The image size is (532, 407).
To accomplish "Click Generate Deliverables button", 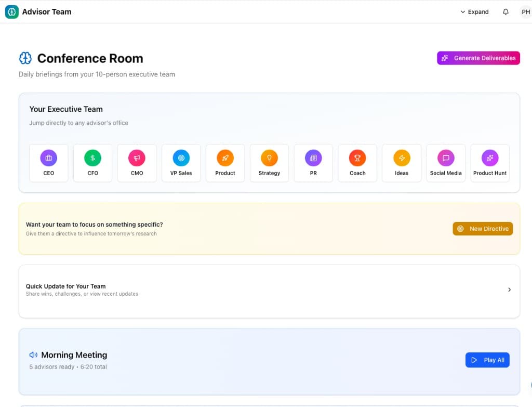I will tap(478, 58).
